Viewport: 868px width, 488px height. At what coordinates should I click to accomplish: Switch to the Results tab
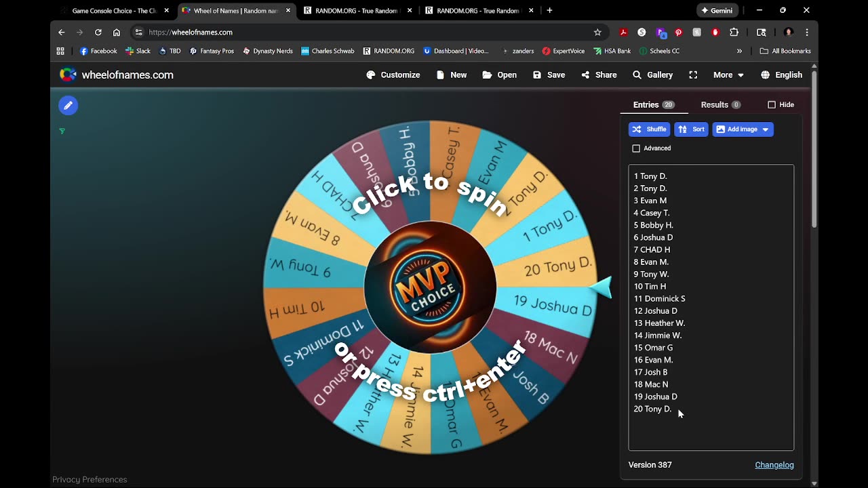coord(721,104)
